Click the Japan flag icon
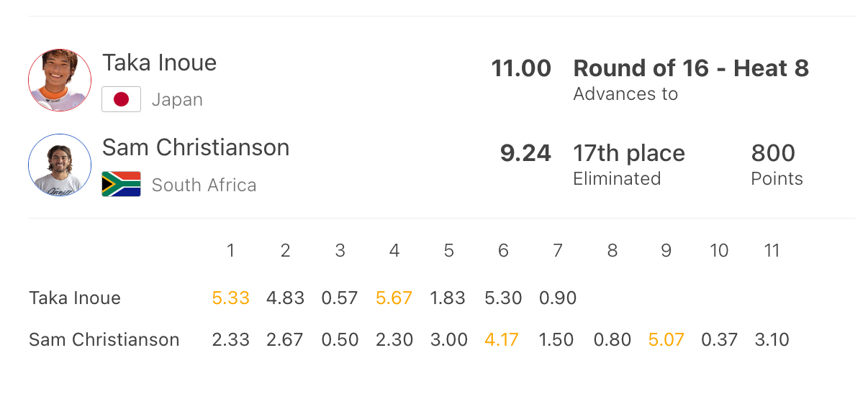Screen dimensions: 868x404 [x=121, y=99]
